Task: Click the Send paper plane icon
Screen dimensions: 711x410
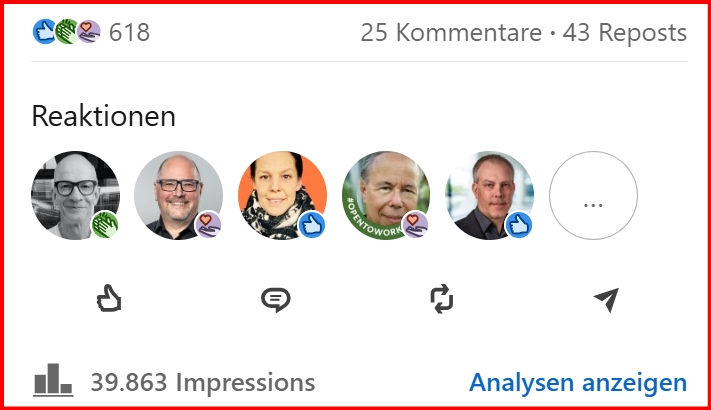Action: [x=607, y=299]
